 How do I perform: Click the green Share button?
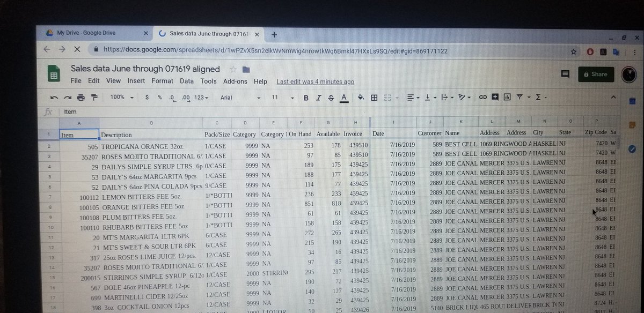tap(596, 74)
